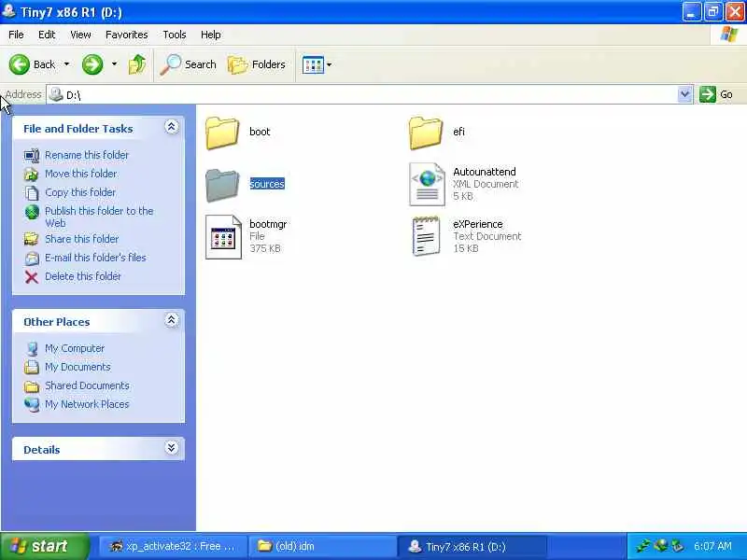Viewport: 747px width, 560px height.
Task: Open the Views dropdown button
Action: (x=317, y=64)
